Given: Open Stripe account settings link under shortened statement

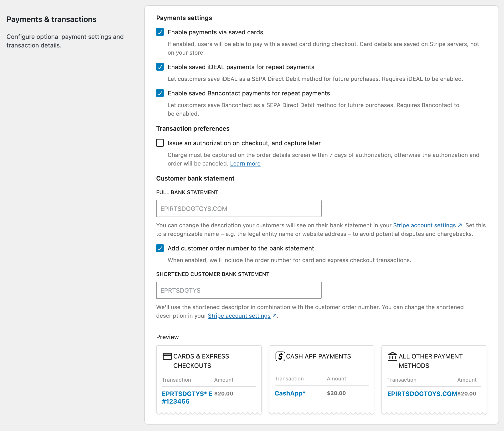Looking at the screenshot, I should point(239,316).
